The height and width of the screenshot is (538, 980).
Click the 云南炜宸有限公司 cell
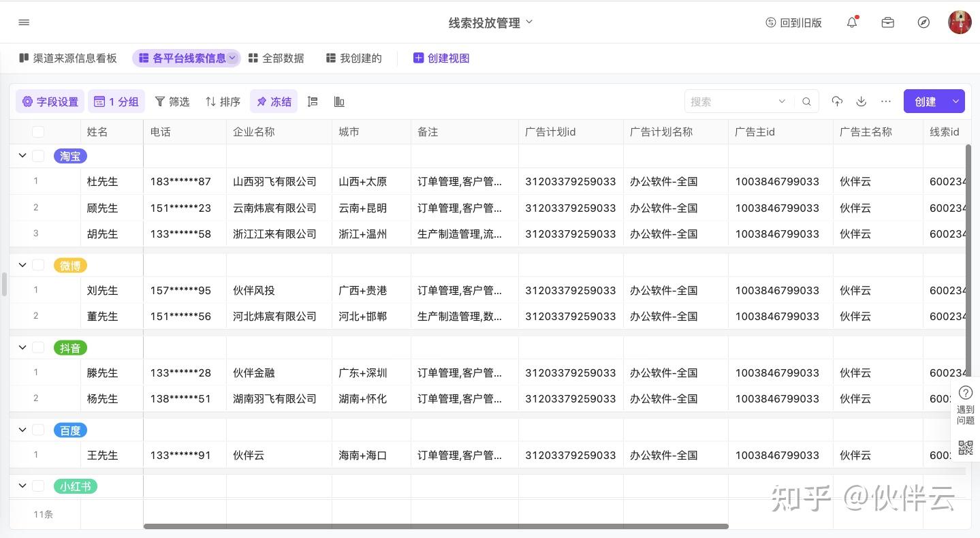tap(279, 208)
